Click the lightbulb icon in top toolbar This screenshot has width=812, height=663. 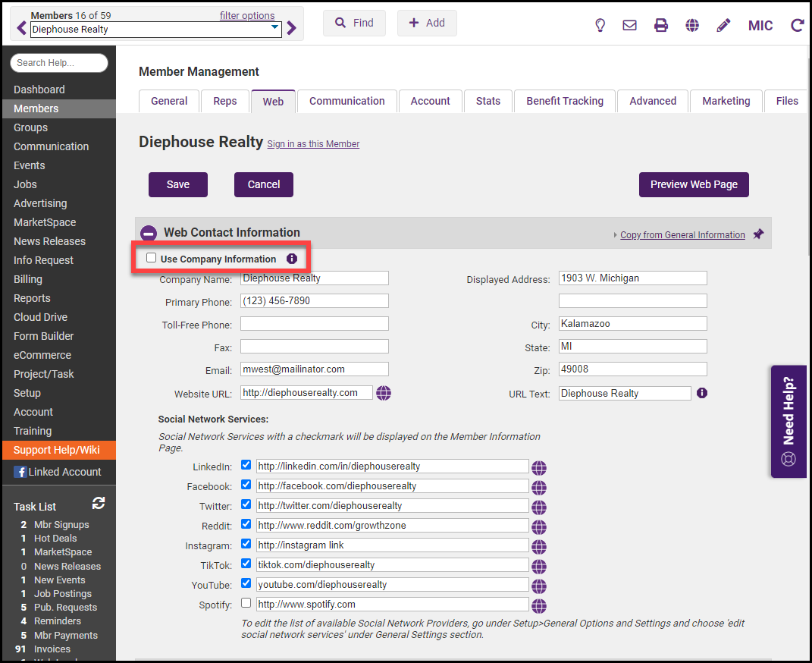tap(600, 25)
